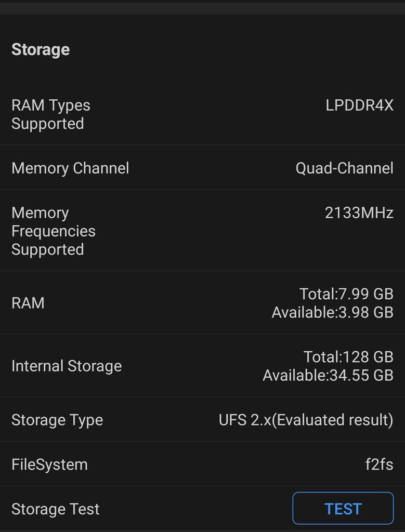Select the Storage Test label
The width and height of the screenshot is (405, 532).
[55, 509]
